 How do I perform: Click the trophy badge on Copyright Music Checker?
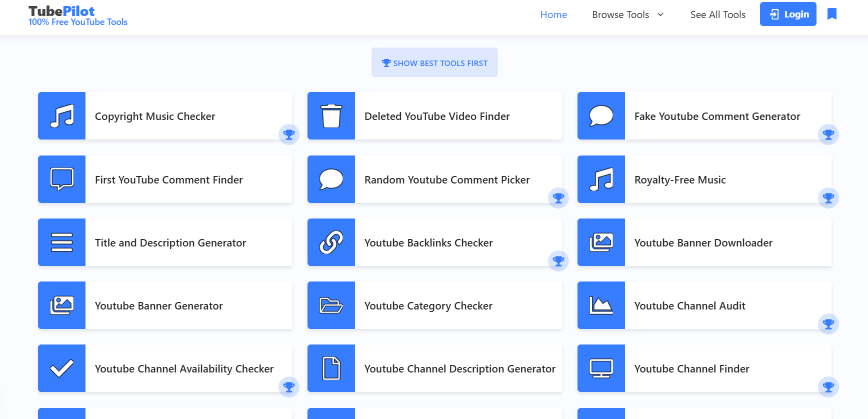tap(289, 134)
